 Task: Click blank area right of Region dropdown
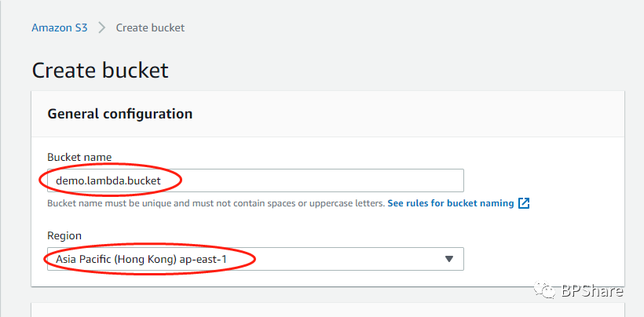pos(542,259)
